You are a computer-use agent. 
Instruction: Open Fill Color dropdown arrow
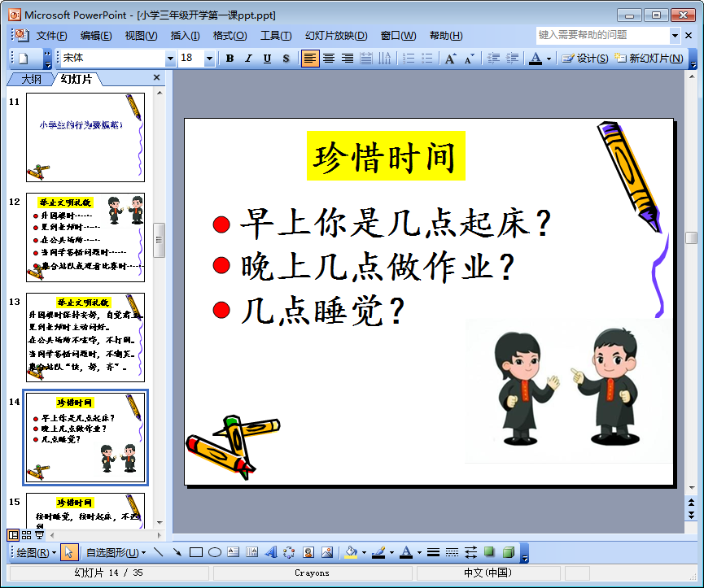(x=364, y=553)
